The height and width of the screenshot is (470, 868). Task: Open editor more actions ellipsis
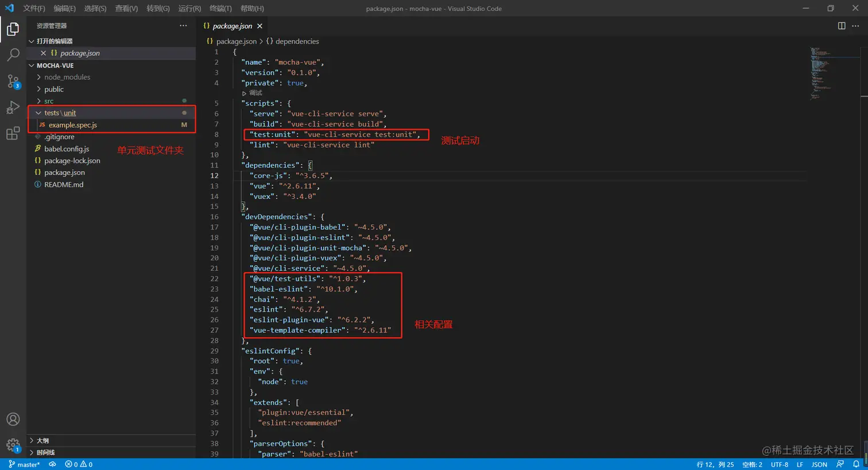click(x=855, y=26)
